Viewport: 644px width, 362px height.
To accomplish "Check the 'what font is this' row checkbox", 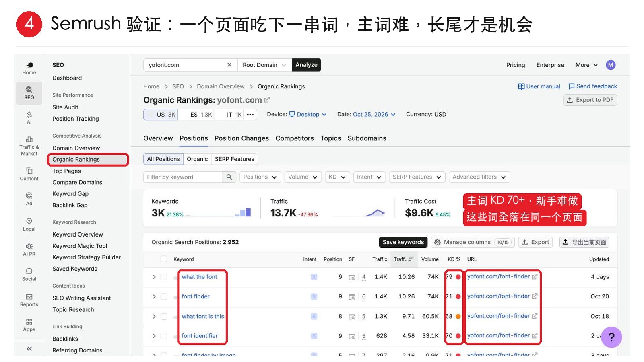I will coord(164,316).
